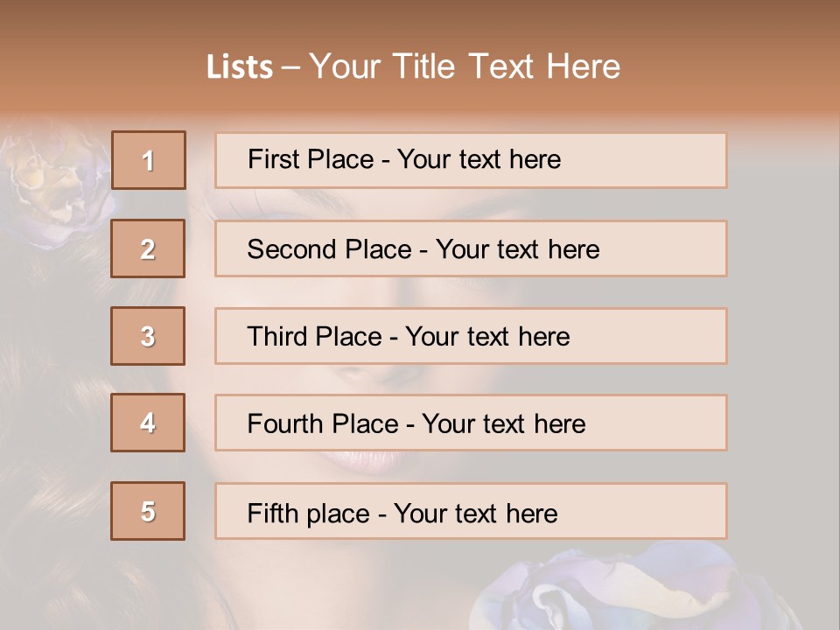Click "Your text here" in First Place row
Image resolution: width=840 pixels, height=630 pixels.
point(479,159)
